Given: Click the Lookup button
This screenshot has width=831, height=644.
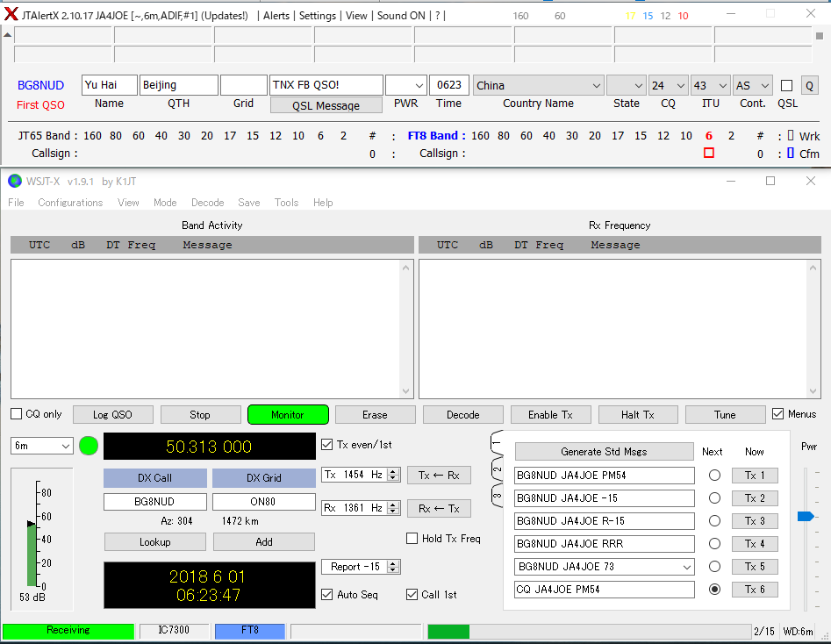Looking at the screenshot, I should (x=155, y=541).
